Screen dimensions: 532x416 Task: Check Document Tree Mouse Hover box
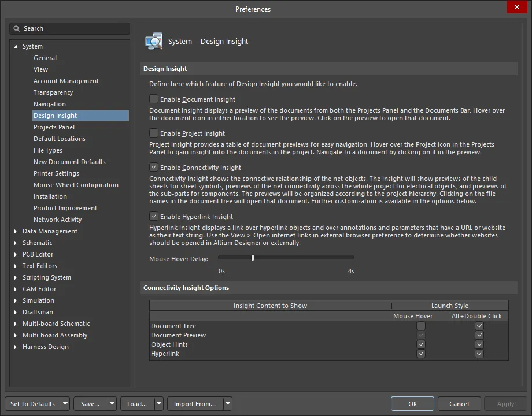(421, 326)
